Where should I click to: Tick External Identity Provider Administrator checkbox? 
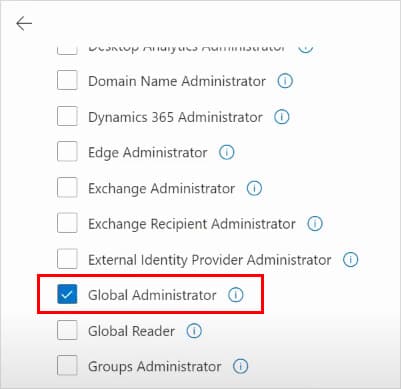[67, 258]
